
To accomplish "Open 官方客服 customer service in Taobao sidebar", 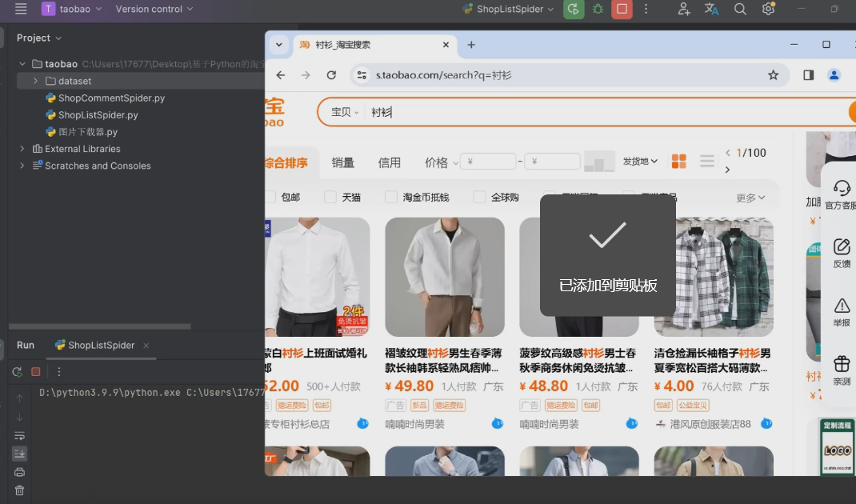I will pos(842,195).
